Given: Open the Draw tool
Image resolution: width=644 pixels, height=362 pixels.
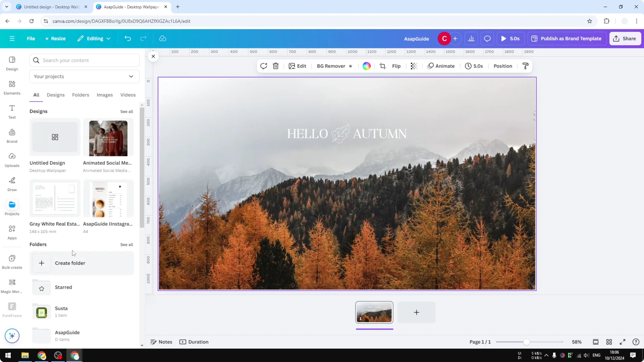Looking at the screenshot, I should 12,184.
